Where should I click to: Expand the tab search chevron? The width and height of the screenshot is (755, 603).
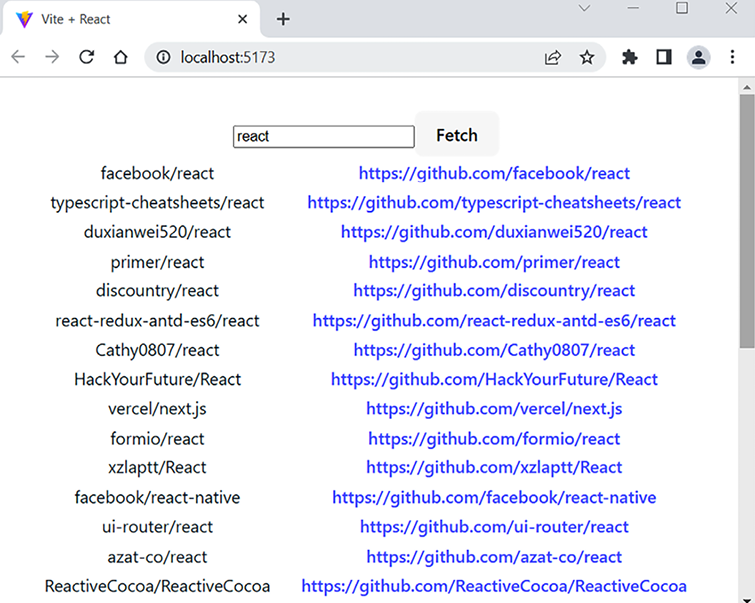pos(585,9)
